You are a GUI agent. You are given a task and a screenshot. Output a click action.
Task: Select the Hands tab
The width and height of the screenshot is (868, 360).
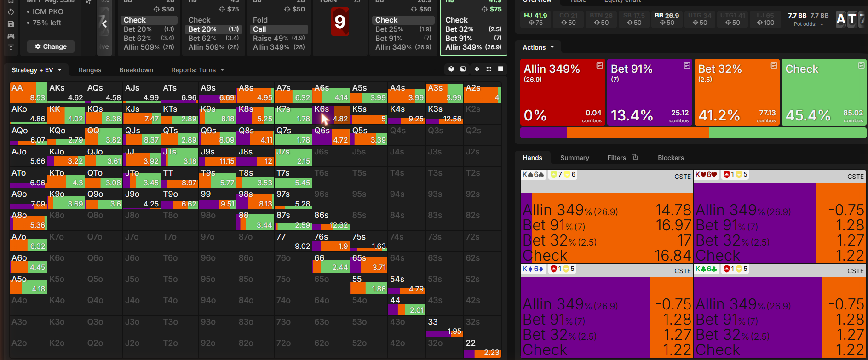[x=532, y=158]
